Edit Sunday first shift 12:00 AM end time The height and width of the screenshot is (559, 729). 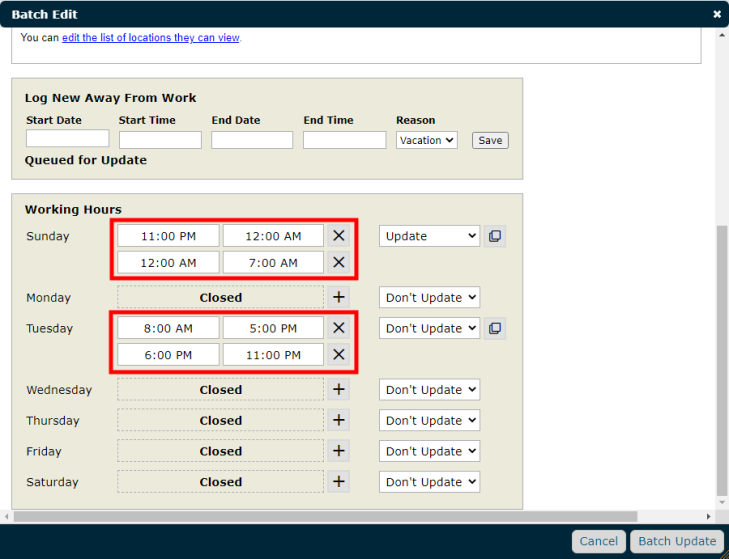point(273,236)
